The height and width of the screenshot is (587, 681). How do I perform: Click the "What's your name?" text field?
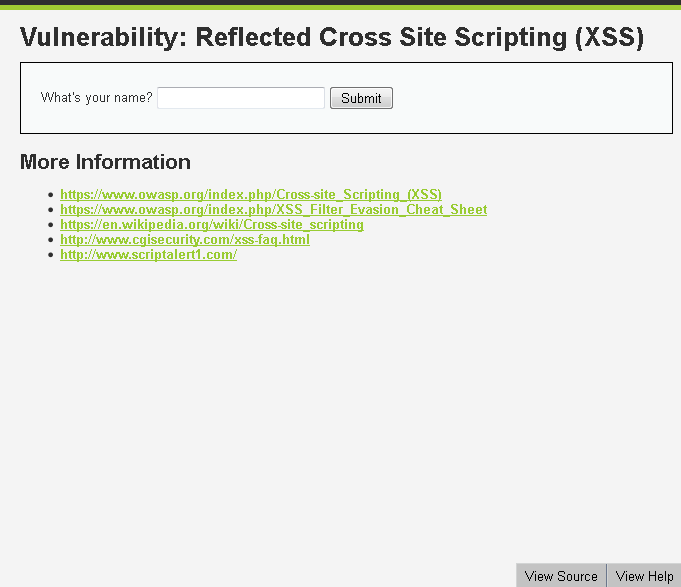241,98
